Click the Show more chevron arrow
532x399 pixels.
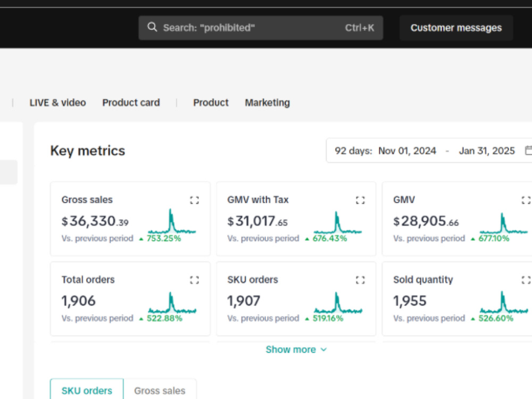point(323,350)
